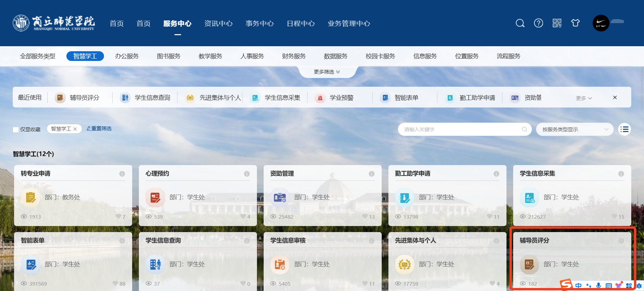Click the info icon on 转专业申请 card
Screen dimensions: 644x291
coord(122,174)
